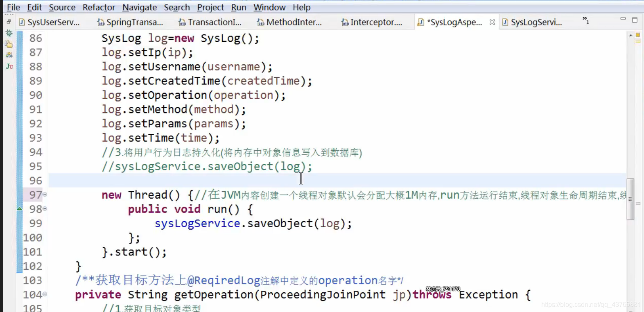
Task: Click 'public void run() {' line
Action: pyautogui.click(x=190, y=209)
